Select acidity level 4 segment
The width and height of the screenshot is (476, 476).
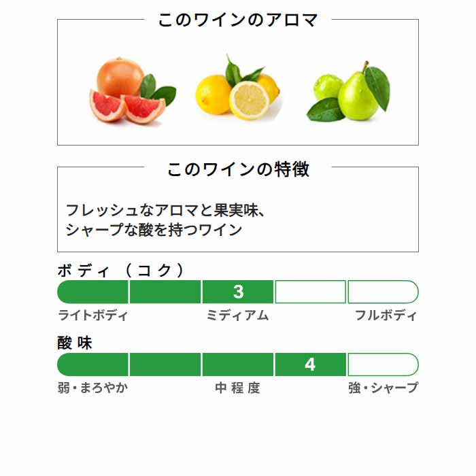(x=310, y=364)
